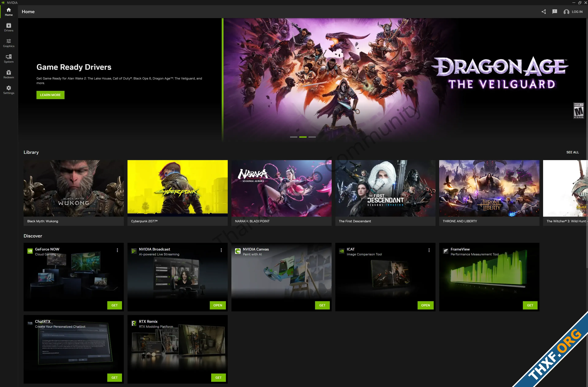This screenshot has width=588, height=387.
Task: Open NVIDIA Broadcast more options menu
Action: click(221, 250)
